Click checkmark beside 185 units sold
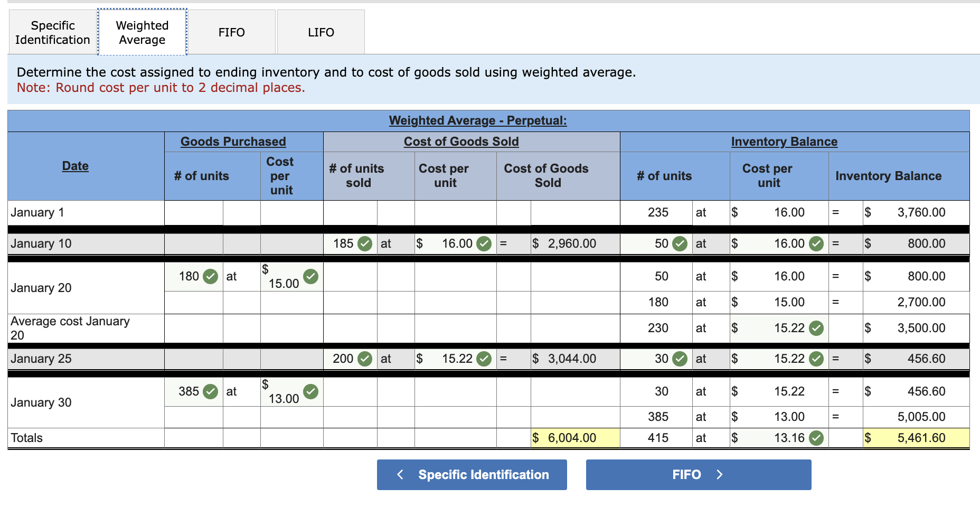 pyautogui.click(x=365, y=243)
